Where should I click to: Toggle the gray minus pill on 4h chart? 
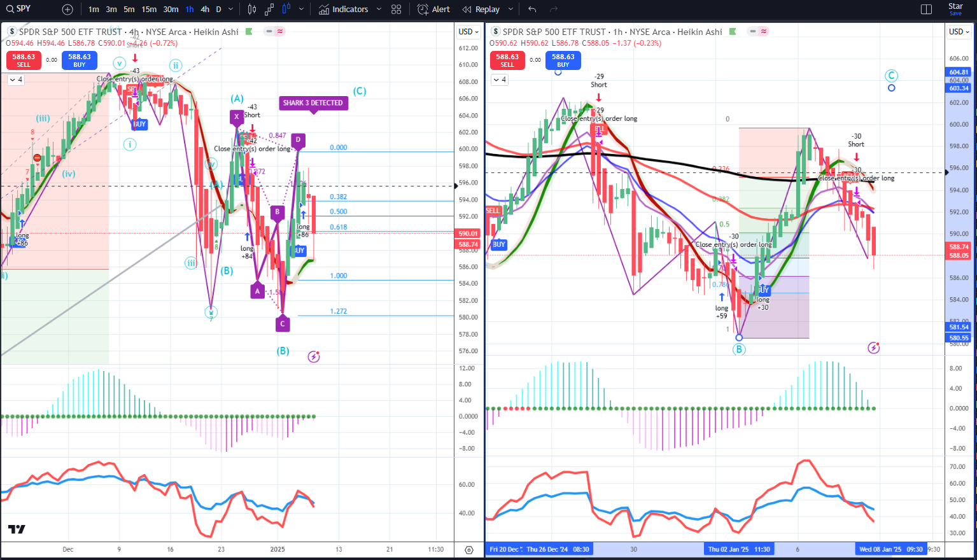coord(270,31)
